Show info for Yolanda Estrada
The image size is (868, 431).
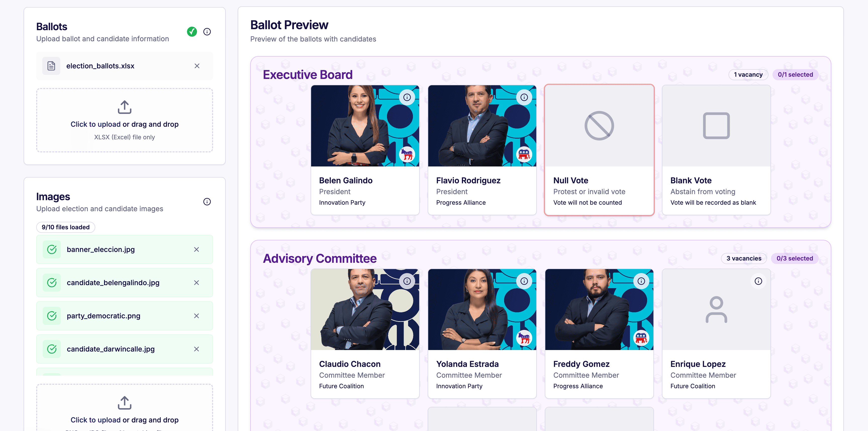coord(524,281)
